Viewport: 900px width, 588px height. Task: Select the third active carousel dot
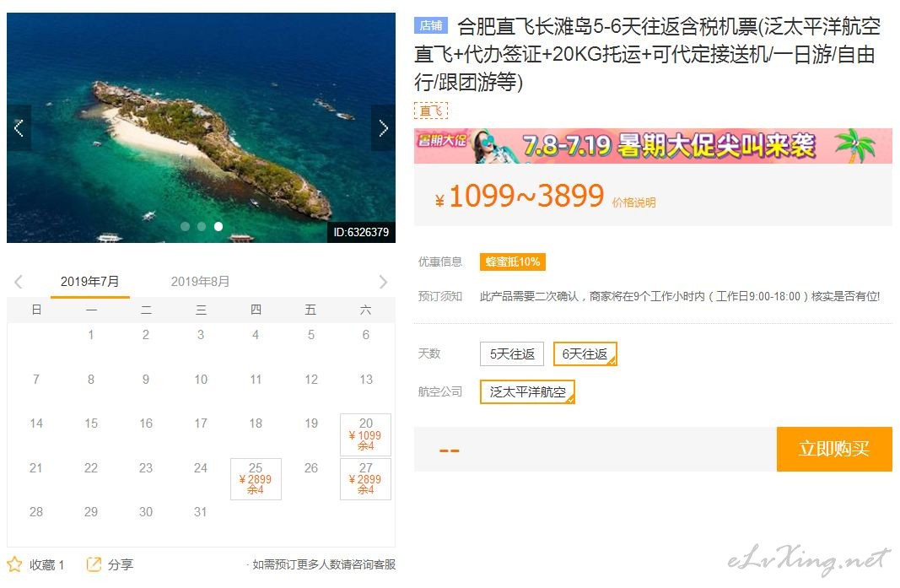[x=218, y=226]
